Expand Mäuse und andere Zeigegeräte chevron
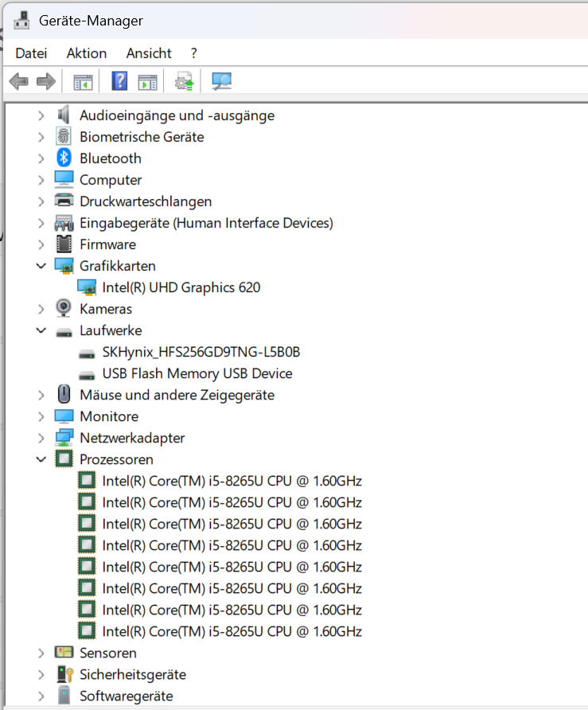Viewport: 588px width, 710px height. click(x=41, y=396)
